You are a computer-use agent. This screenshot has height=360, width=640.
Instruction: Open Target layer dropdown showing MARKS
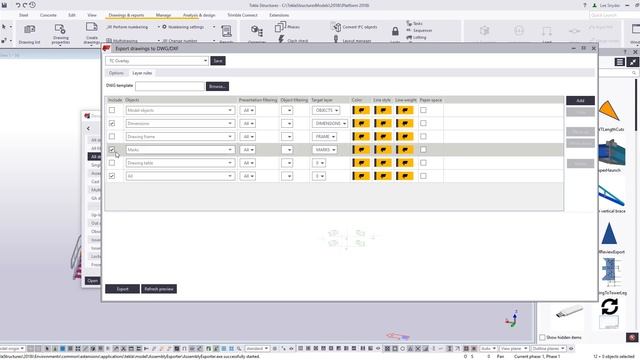click(x=324, y=150)
